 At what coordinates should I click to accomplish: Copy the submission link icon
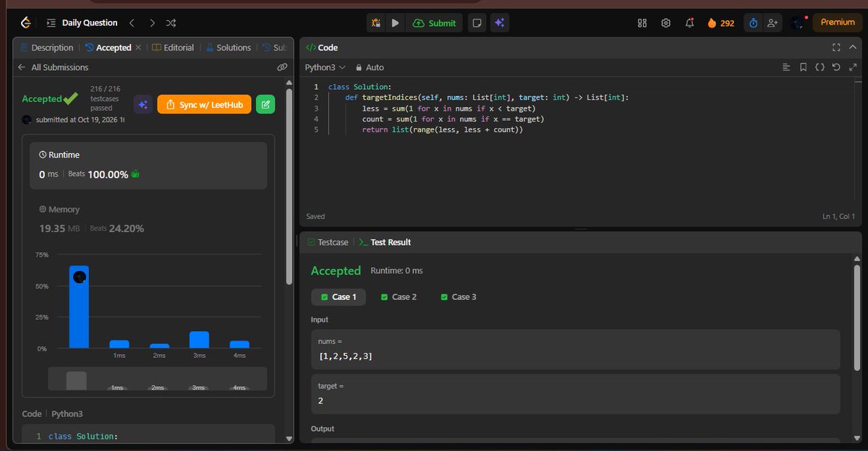282,67
